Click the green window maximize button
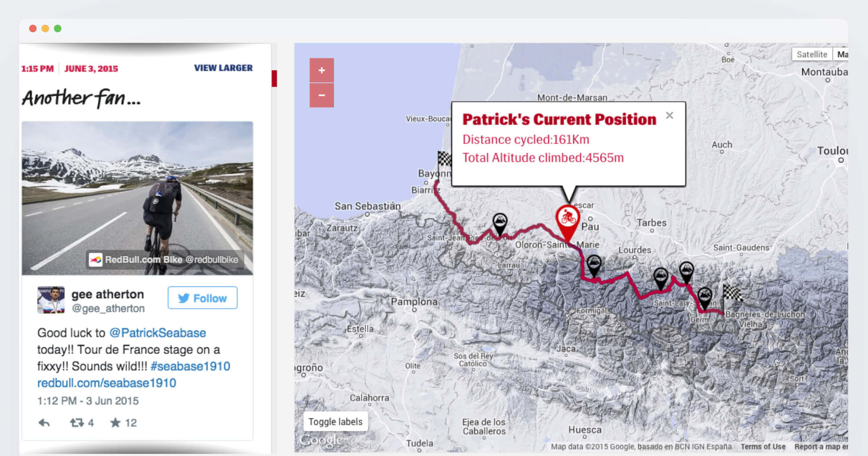The image size is (868, 456). pos(57,29)
